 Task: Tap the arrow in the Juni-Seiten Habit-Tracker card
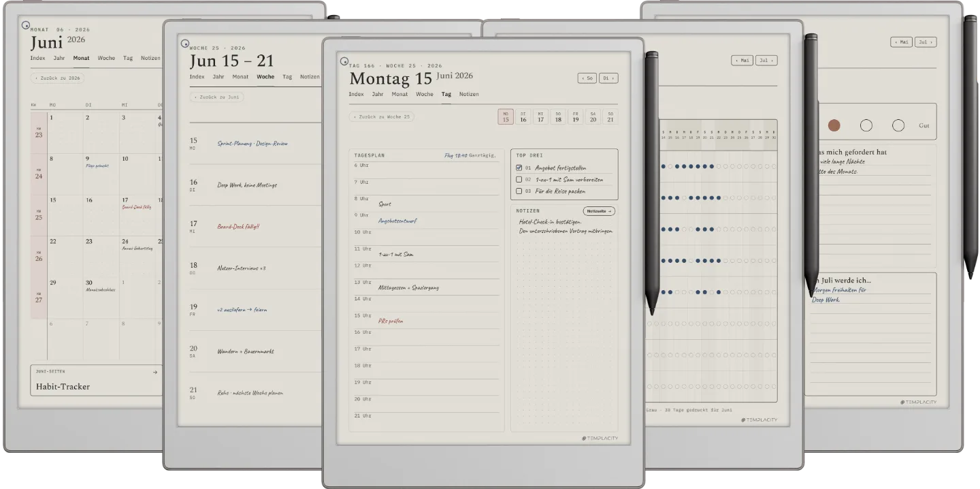[155, 372]
